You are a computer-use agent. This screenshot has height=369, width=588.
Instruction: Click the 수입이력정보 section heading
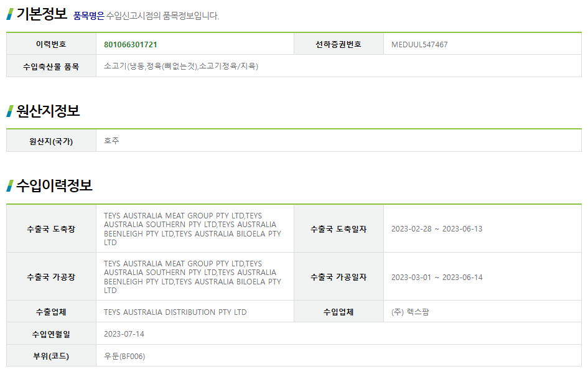click(x=54, y=185)
